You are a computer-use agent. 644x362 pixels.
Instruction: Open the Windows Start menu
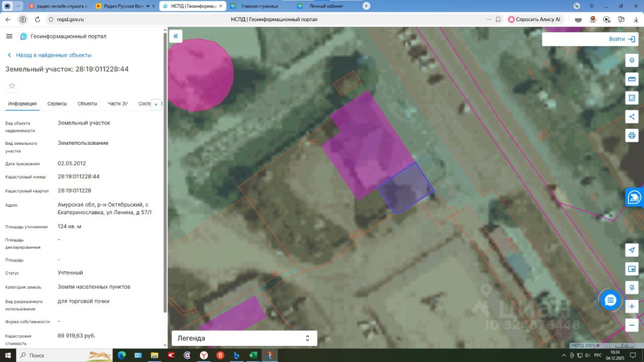click(8, 355)
